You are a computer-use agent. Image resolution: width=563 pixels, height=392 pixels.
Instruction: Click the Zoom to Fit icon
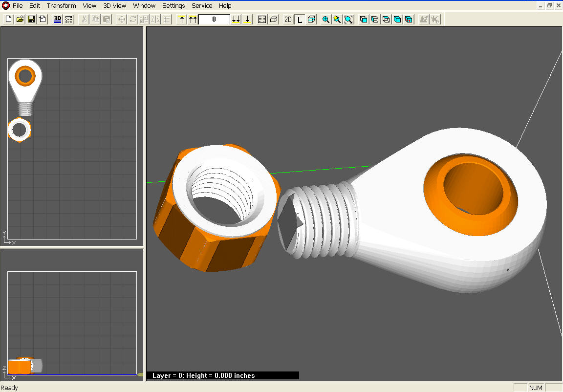pos(348,19)
